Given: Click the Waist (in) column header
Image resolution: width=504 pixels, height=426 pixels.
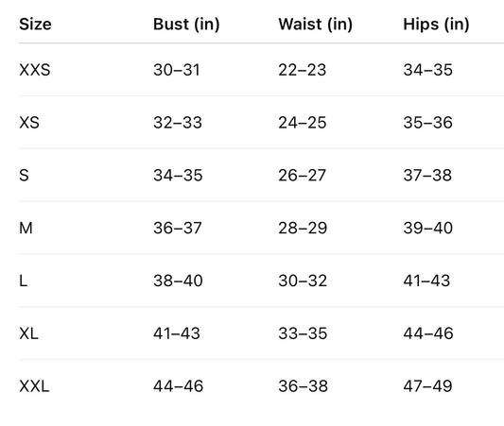Looking at the screenshot, I should click(315, 25).
